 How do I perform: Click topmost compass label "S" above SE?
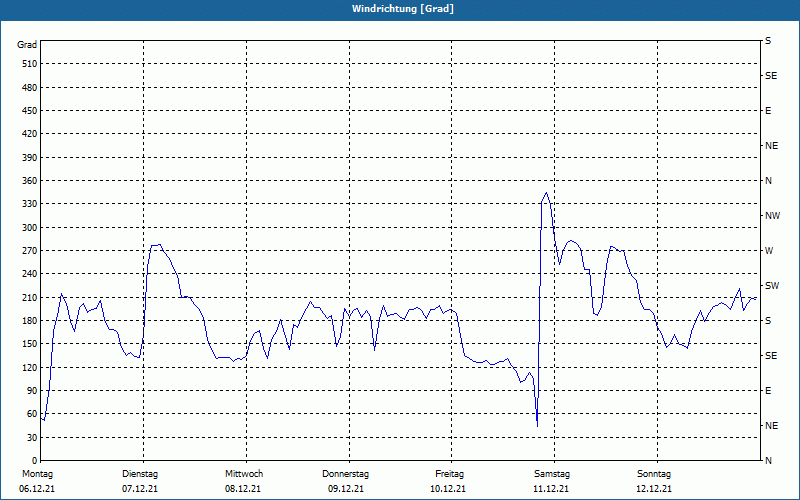click(x=768, y=41)
